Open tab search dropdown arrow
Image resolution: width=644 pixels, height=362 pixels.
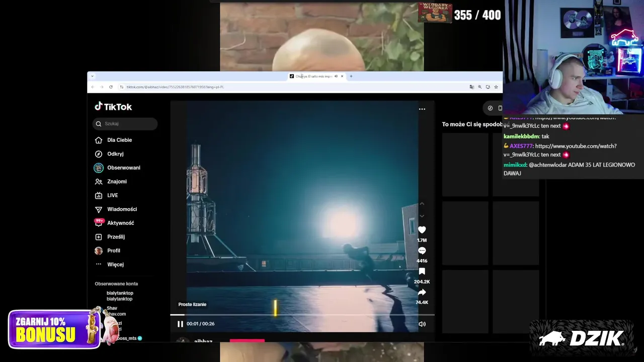coord(92,76)
